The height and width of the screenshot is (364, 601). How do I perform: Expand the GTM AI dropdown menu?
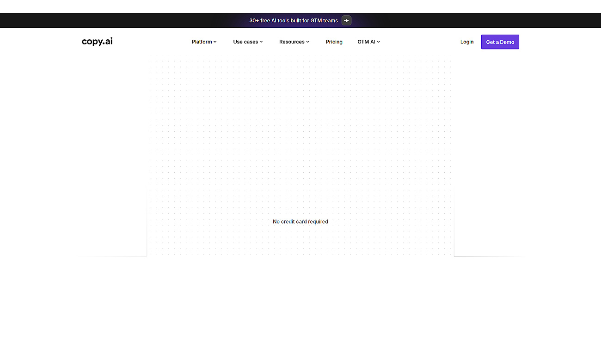click(x=368, y=42)
